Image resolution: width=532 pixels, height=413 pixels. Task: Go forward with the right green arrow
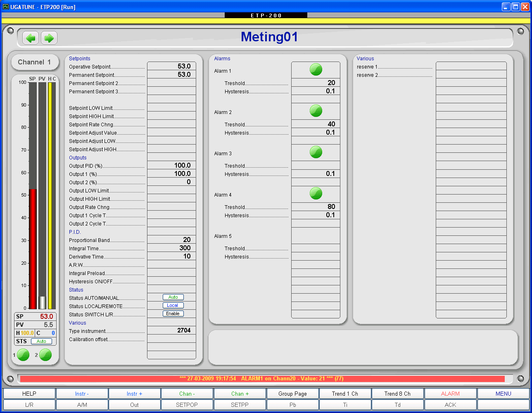(49, 38)
